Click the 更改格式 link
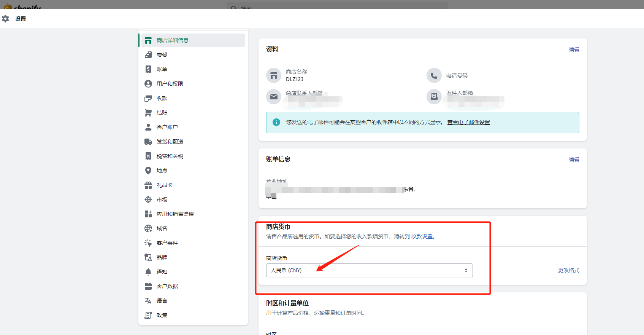 click(x=568, y=270)
